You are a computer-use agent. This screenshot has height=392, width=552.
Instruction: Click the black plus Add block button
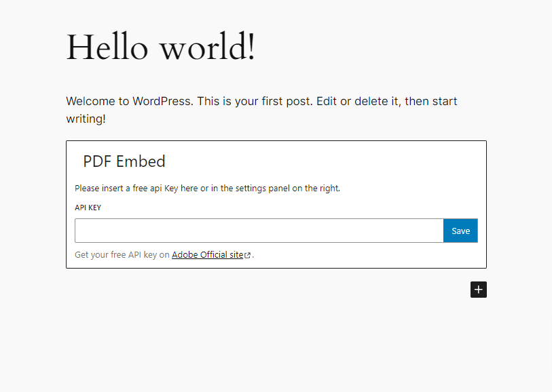479,290
